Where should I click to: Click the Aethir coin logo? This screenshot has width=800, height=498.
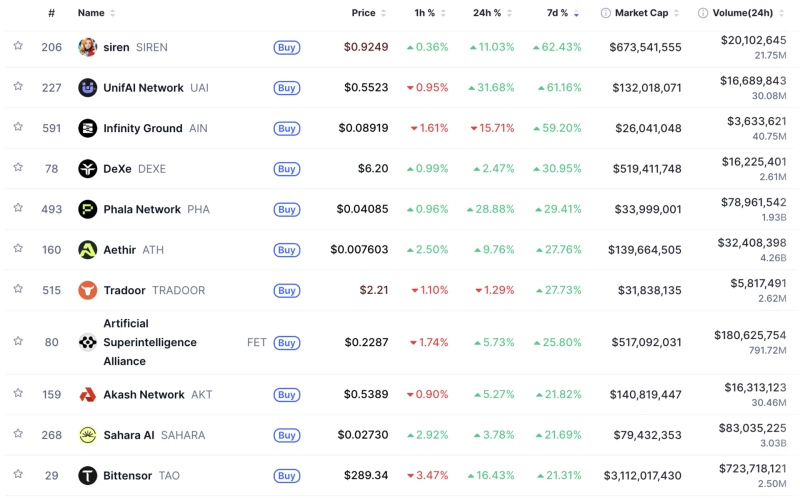coord(88,250)
